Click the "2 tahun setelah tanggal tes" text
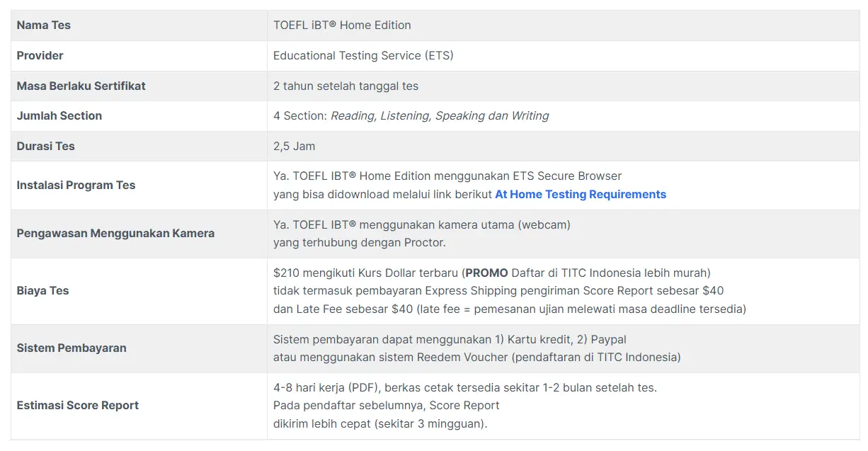Viewport: 868px width, 451px height. click(x=346, y=86)
